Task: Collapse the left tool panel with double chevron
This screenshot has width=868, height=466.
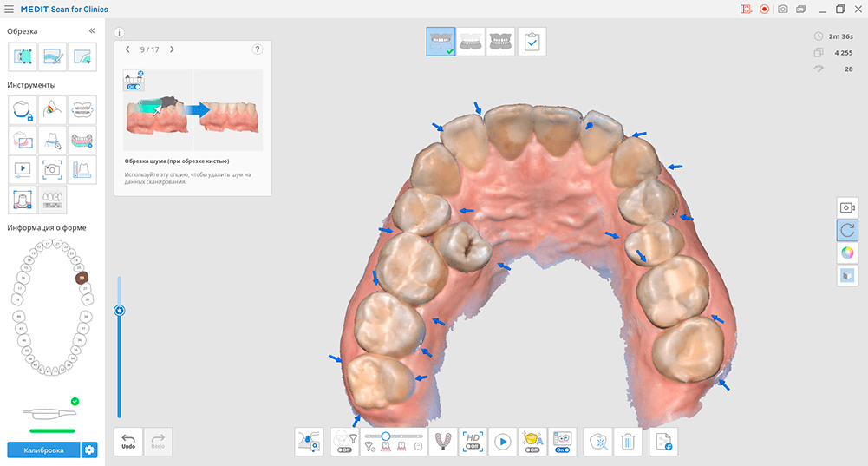Action: point(92,31)
